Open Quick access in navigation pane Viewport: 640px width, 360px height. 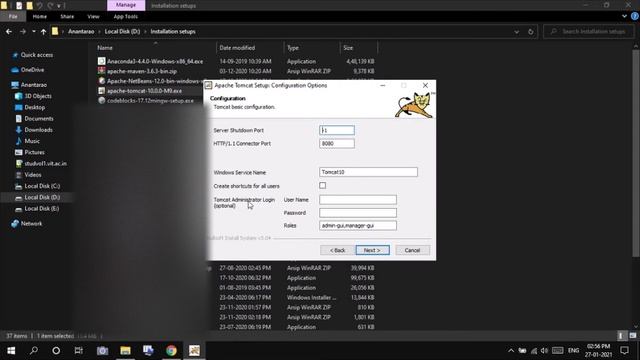pyautogui.click(x=36, y=55)
